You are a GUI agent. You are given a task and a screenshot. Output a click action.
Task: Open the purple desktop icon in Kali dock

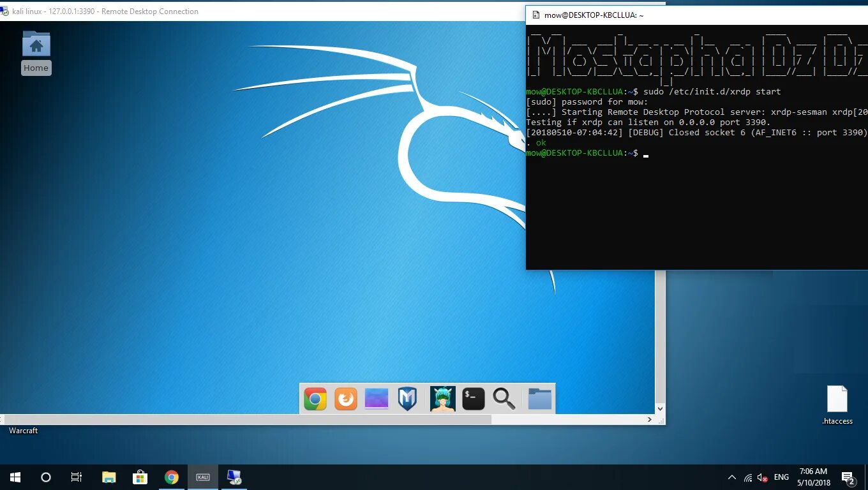pos(377,399)
